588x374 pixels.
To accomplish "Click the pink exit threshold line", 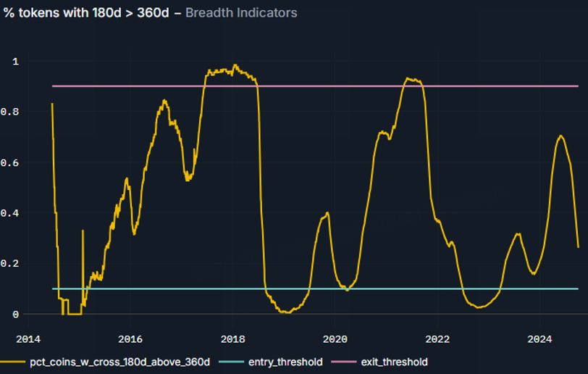I will coord(315,86).
